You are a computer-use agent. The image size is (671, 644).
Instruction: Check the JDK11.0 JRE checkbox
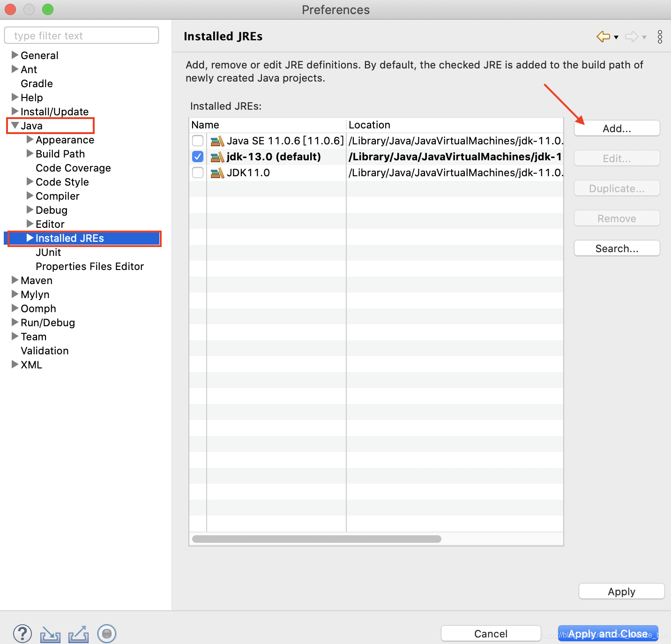click(198, 172)
